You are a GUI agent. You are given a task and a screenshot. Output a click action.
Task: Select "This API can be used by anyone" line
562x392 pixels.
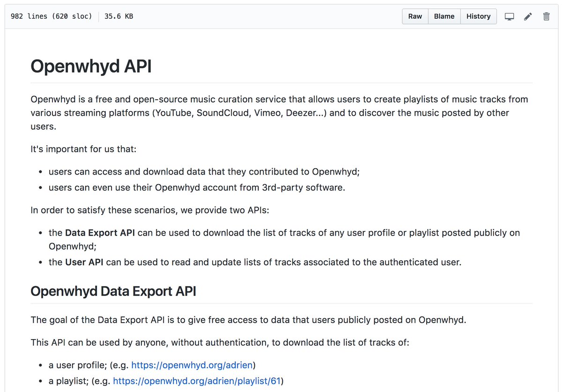coord(220,343)
